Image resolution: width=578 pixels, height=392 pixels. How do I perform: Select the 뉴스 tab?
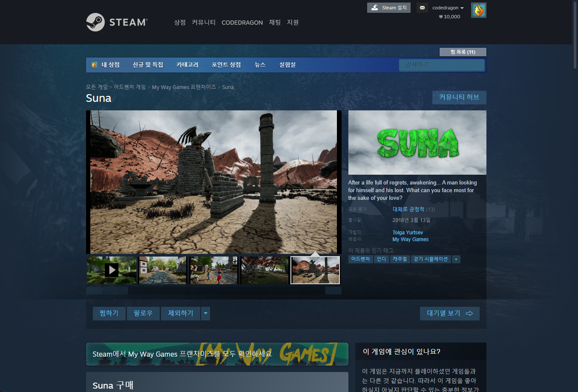pos(260,65)
